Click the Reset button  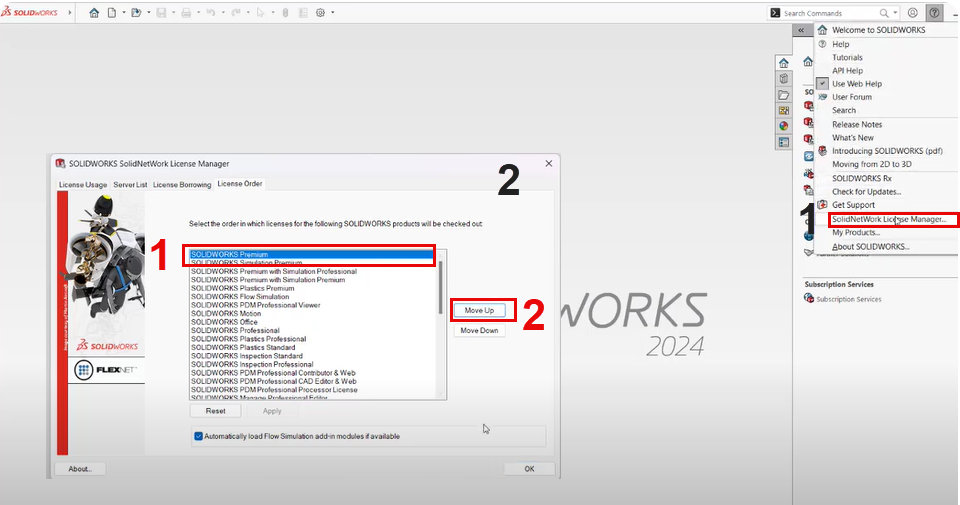[216, 411]
